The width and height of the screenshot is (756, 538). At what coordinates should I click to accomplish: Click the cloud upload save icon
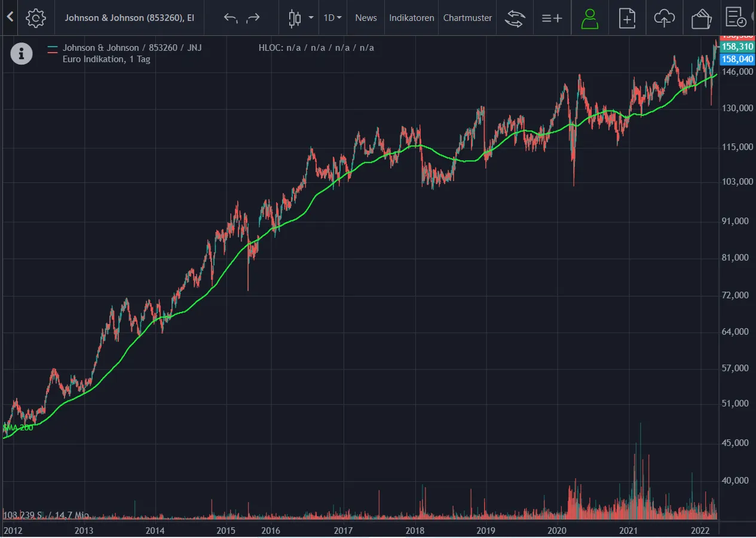(664, 18)
